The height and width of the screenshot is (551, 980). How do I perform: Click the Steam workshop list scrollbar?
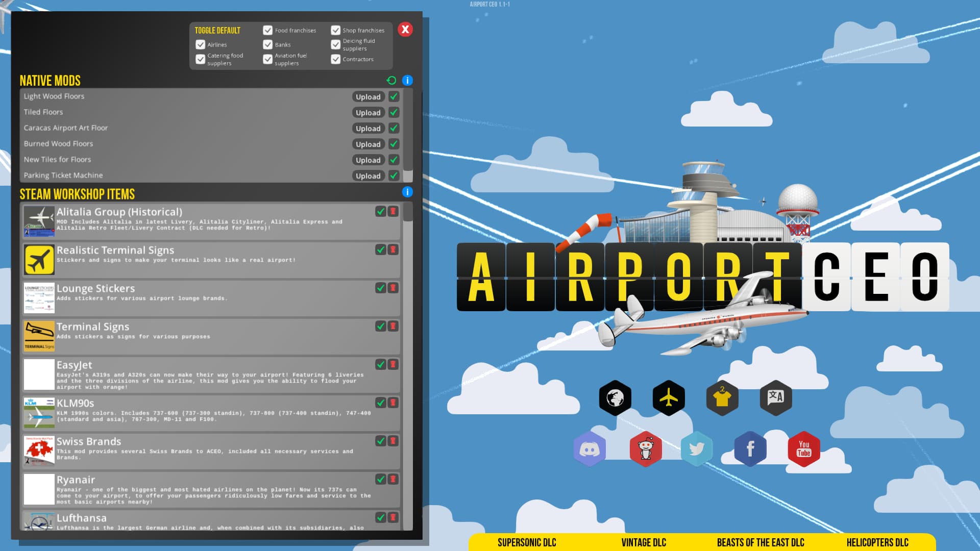click(x=408, y=366)
